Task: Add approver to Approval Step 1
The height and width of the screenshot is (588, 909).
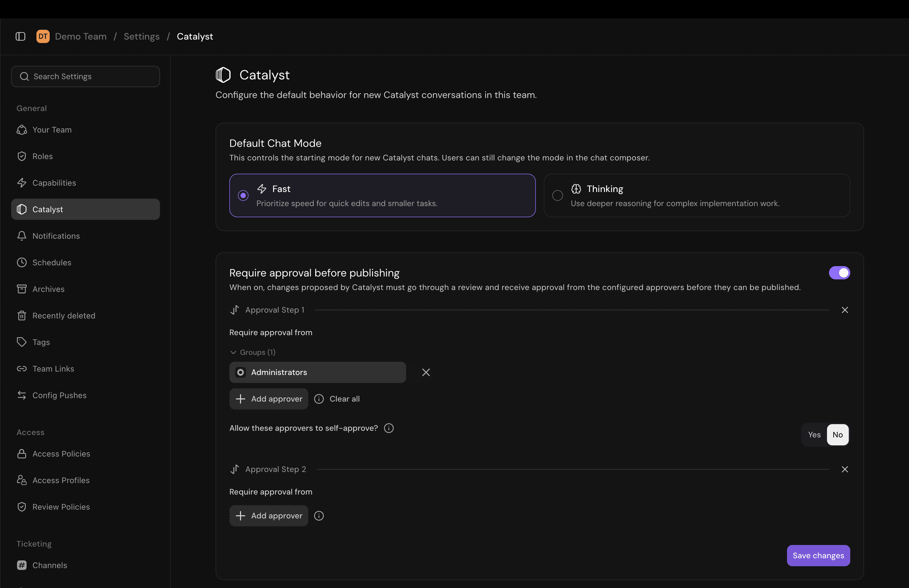Action: click(x=268, y=399)
